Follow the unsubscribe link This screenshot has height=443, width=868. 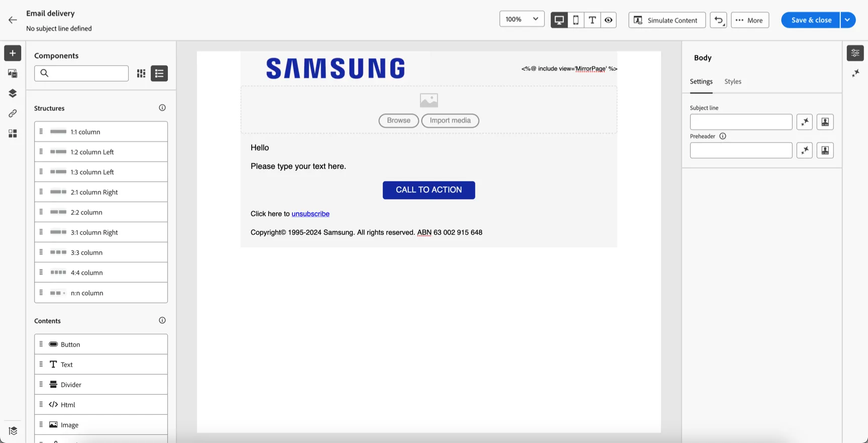[x=310, y=214]
